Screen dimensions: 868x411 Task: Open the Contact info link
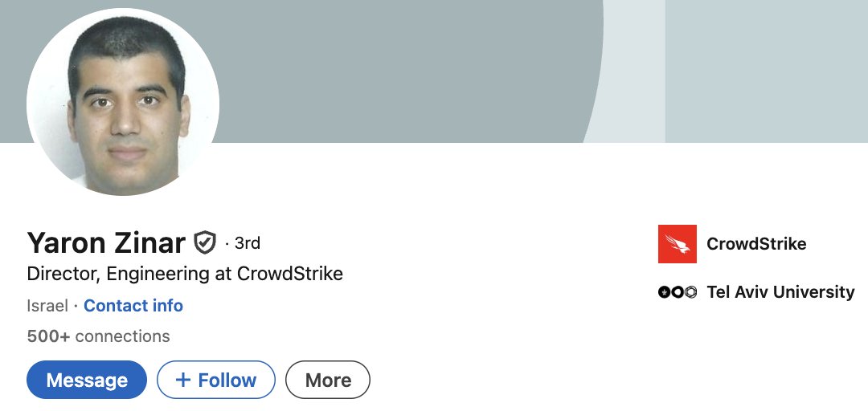pyautogui.click(x=133, y=306)
